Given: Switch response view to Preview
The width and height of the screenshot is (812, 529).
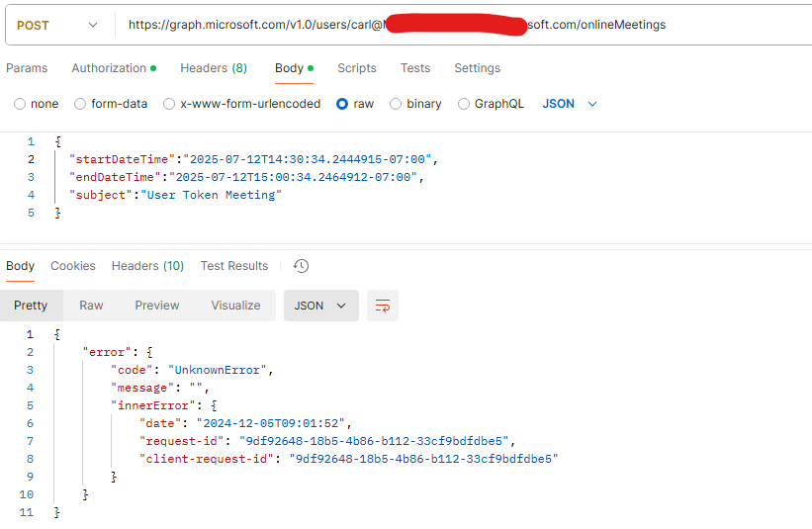Looking at the screenshot, I should (x=157, y=306).
